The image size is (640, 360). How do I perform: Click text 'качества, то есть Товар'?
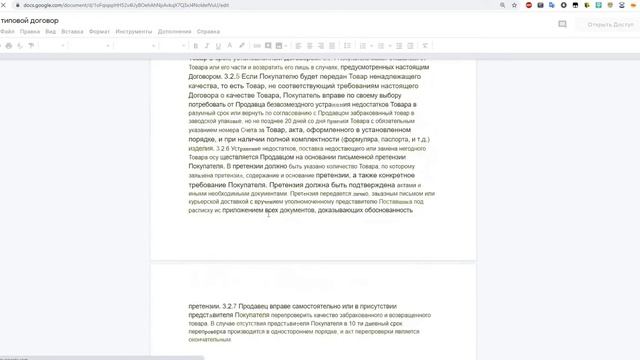(x=227, y=86)
